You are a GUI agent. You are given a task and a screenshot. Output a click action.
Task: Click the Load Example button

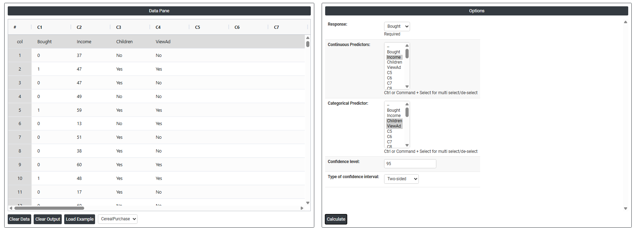80,219
